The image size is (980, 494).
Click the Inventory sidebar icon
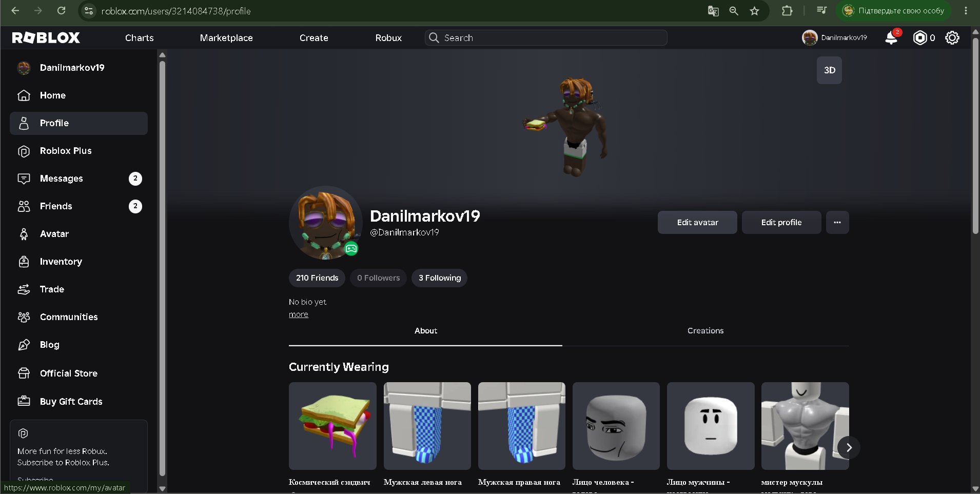24,262
